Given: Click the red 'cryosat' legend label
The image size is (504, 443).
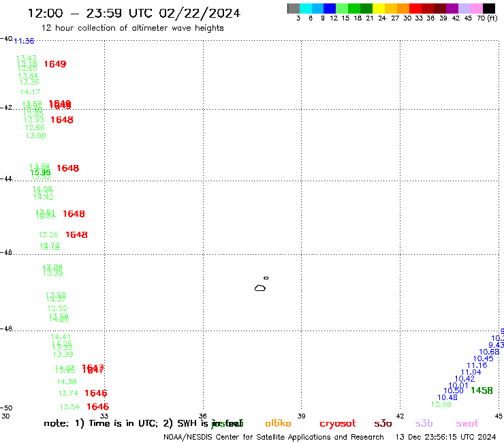Looking at the screenshot, I should [x=338, y=424].
